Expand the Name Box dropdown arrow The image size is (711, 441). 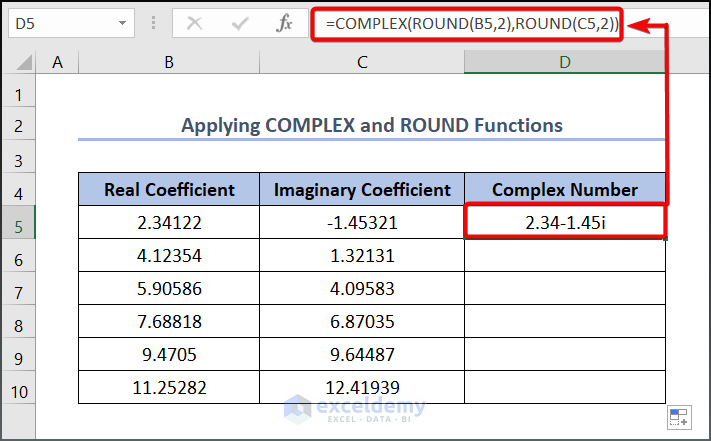tap(122, 23)
